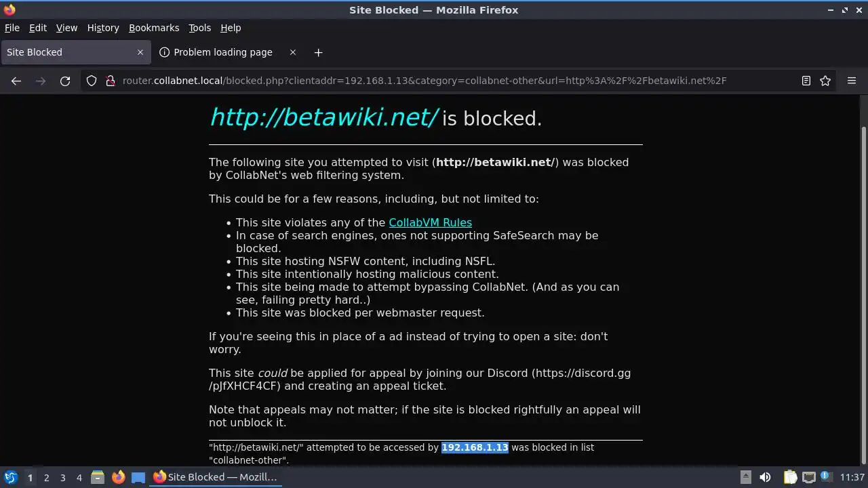Viewport: 868px width, 488px height.
Task: Open the Tools menu
Action: pos(200,28)
